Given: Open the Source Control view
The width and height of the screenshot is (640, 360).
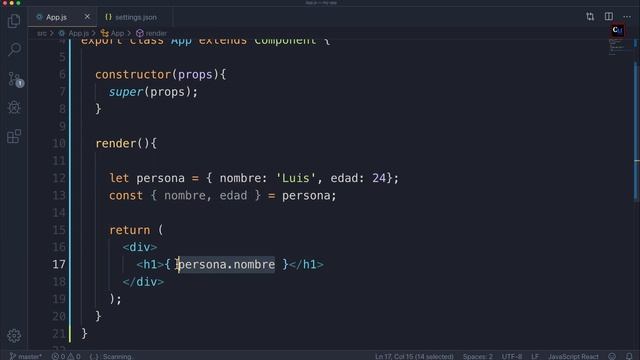Looking at the screenshot, I should tap(15, 79).
